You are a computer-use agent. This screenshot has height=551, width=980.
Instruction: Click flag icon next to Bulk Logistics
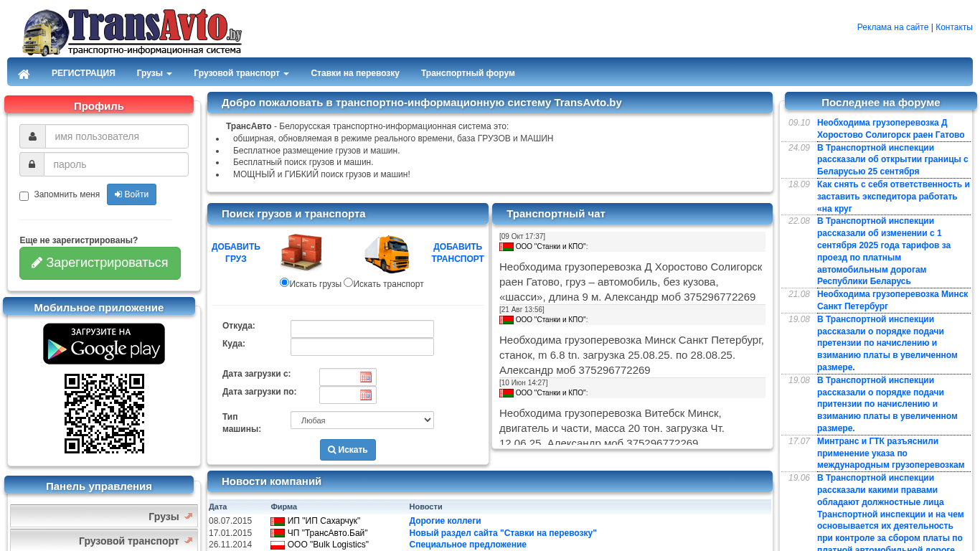click(x=278, y=545)
